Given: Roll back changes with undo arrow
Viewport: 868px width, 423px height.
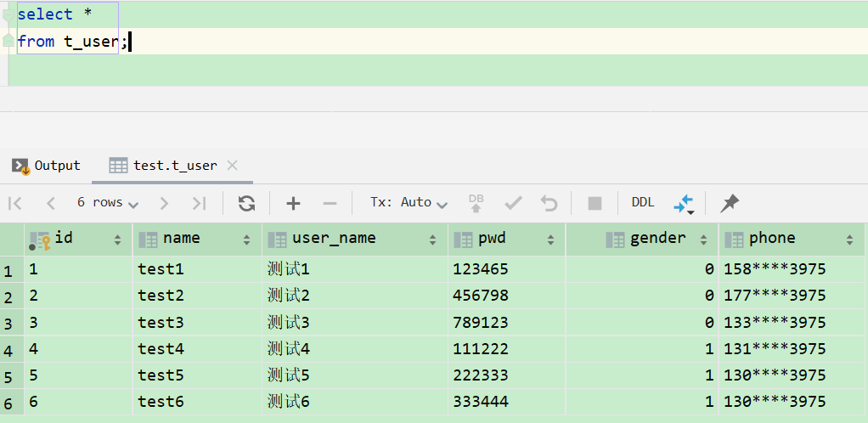Looking at the screenshot, I should [550, 203].
